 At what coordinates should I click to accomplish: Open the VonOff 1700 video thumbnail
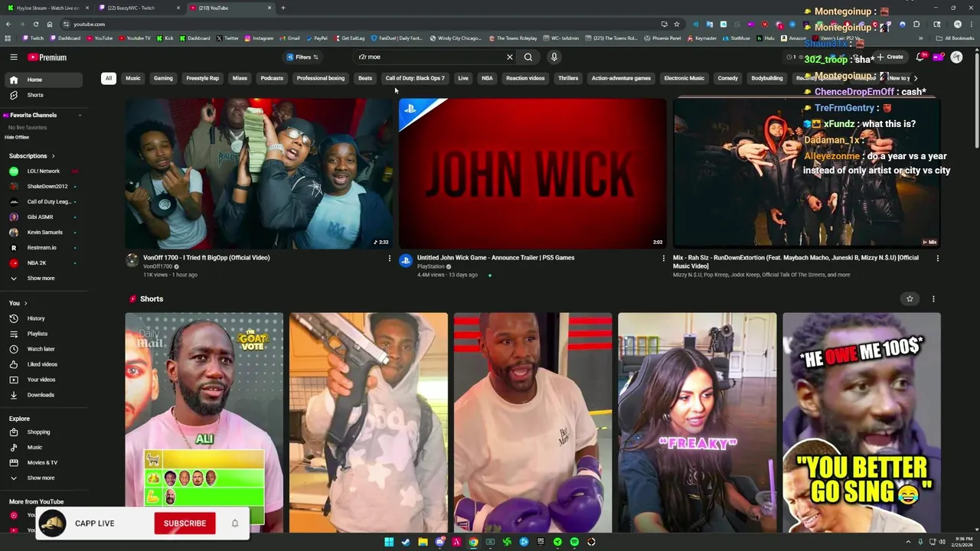(x=259, y=174)
